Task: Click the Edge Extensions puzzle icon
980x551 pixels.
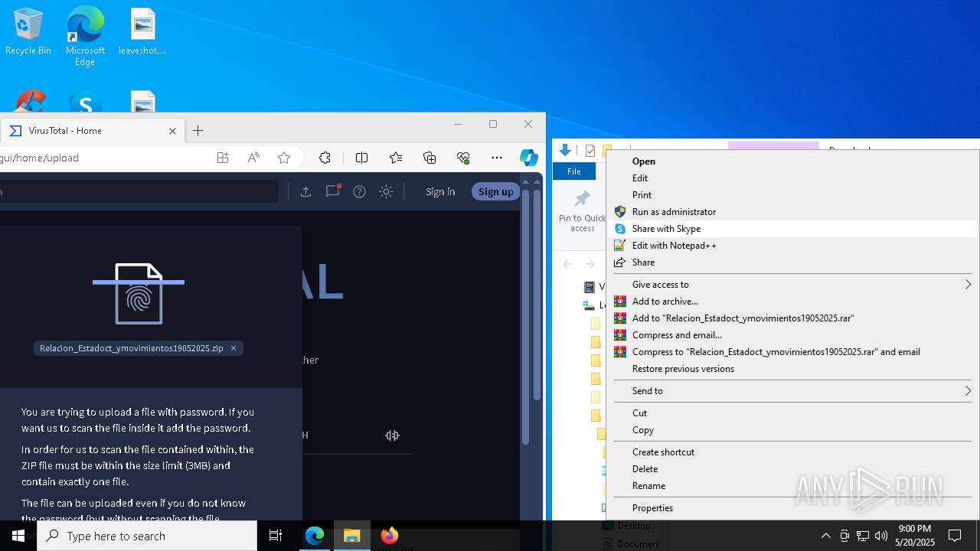Action: (325, 158)
